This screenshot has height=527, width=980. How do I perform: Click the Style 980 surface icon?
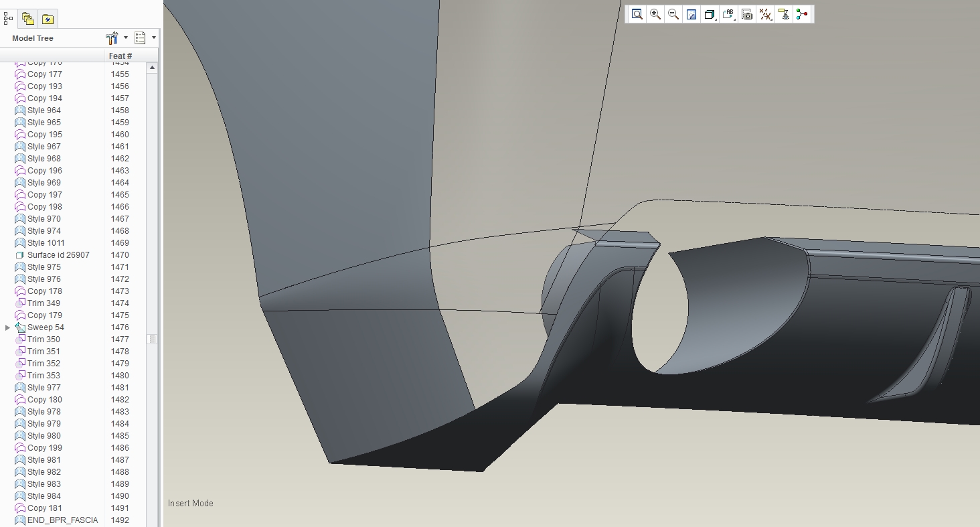click(20, 436)
